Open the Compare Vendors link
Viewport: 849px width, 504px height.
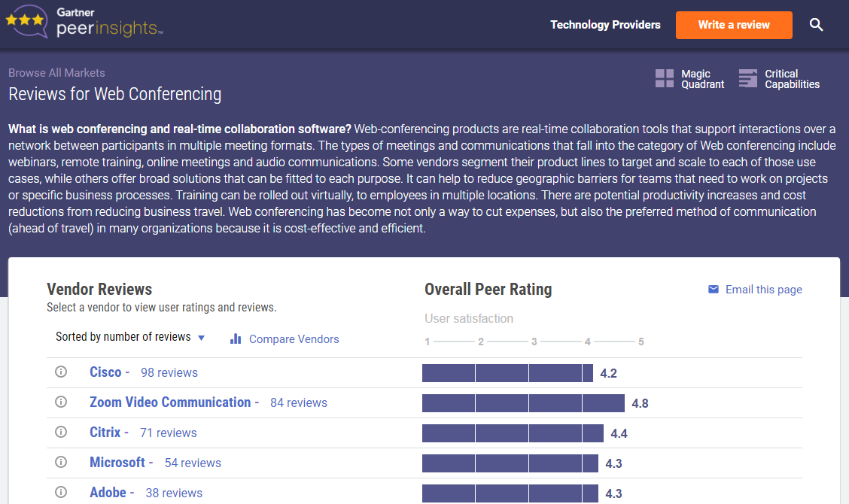(294, 339)
